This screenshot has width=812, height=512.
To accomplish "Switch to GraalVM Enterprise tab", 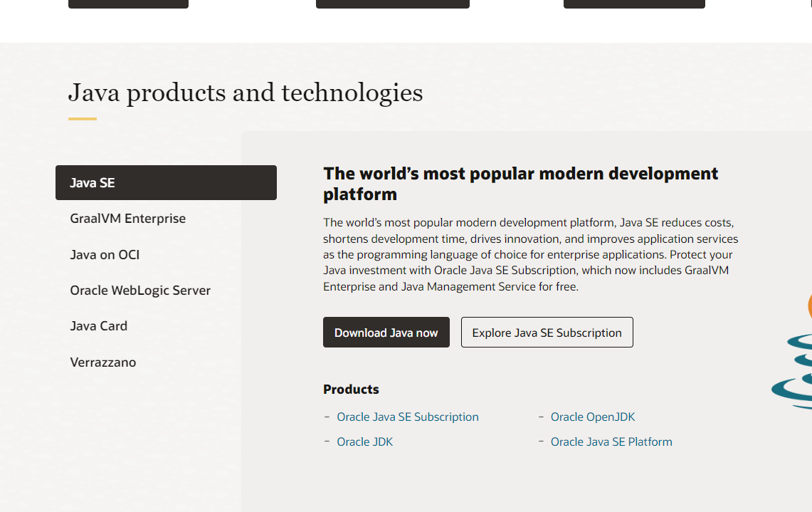I will 128,218.
